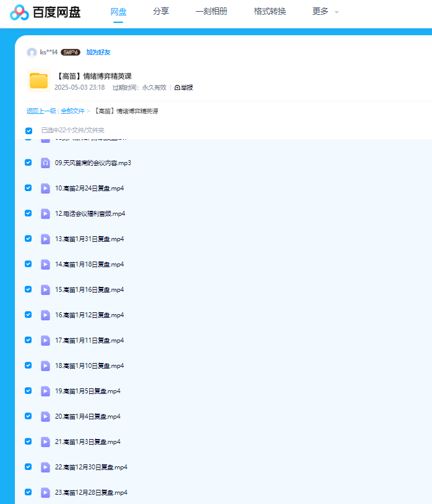Click 返回上一级 breadcrumb link
Image resolution: width=432 pixels, height=504 pixels.
[41, 111]
